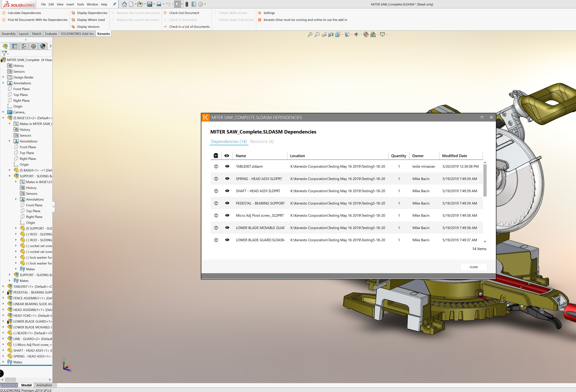Expand the TABLE007<1> tree node
The image size is (576, 392).
tap(3, 286)
